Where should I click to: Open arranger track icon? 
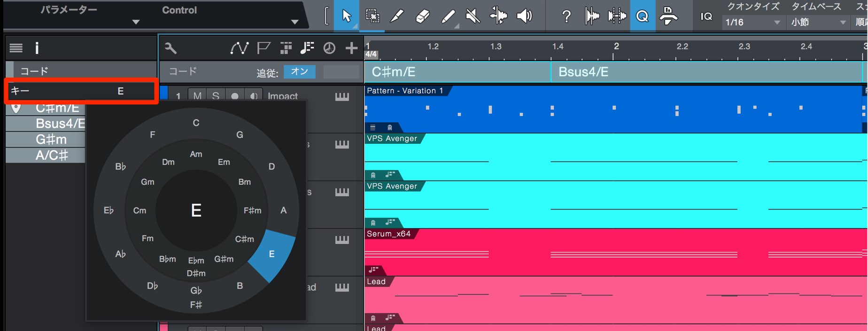pos(286,48)
